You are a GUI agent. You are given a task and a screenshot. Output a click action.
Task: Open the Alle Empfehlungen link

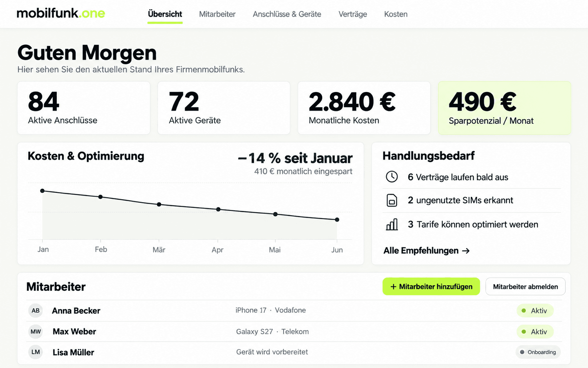click(x=426, y=251)
